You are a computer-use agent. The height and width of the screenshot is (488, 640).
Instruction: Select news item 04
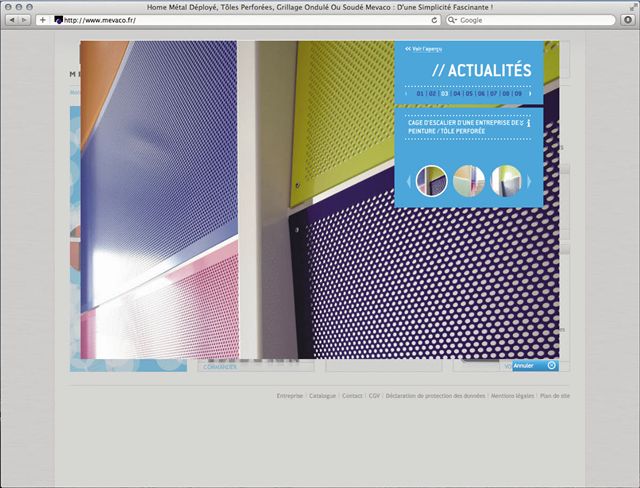[x=457, y=93]
